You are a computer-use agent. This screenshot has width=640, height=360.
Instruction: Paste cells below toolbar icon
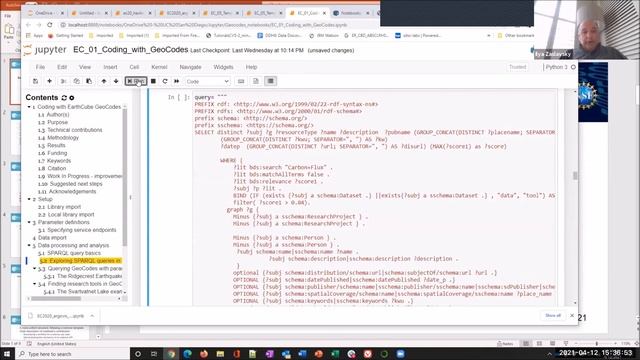[x=89, y=81]
